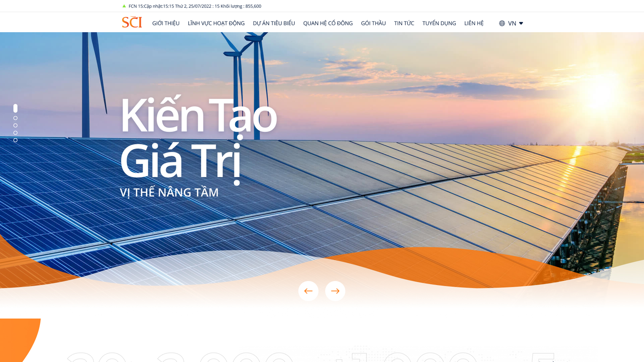Go to previous slide arrow
This screenshot has width=644, height=362.
[308, 291]
